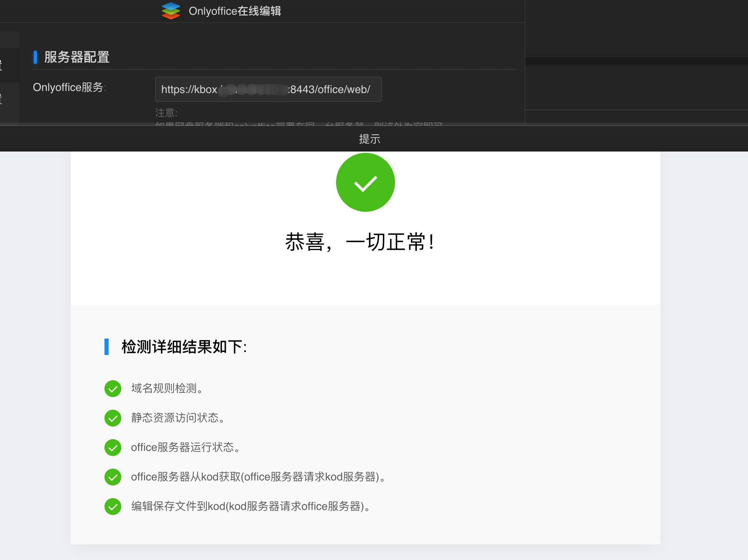Select the text office服务器运行状态。
The image size is (748, 560).
186,447
